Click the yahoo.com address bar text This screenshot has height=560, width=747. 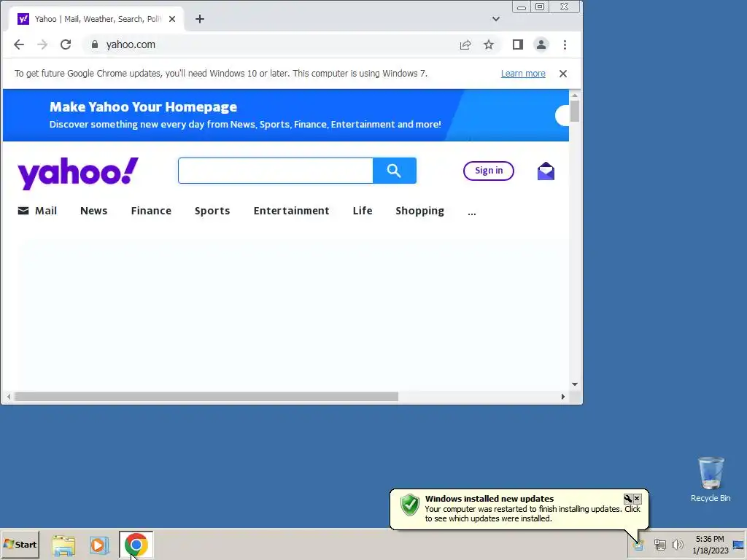pos(131,44)
